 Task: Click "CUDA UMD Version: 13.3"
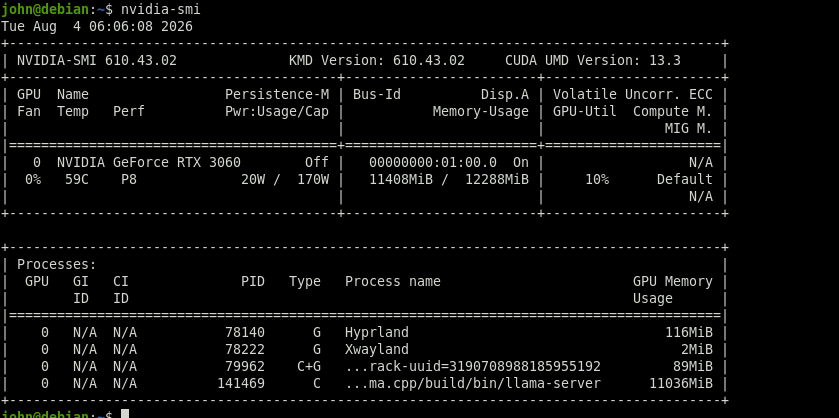(x=593, y=60)
